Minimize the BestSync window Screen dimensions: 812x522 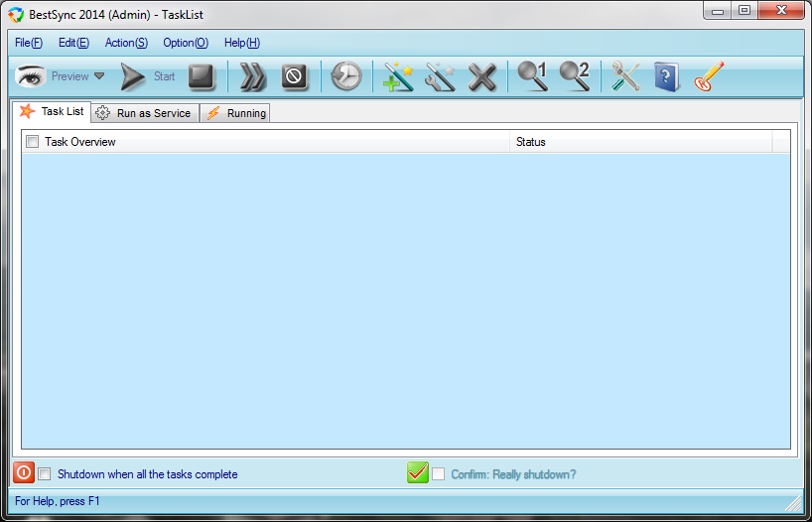point(718,11)
